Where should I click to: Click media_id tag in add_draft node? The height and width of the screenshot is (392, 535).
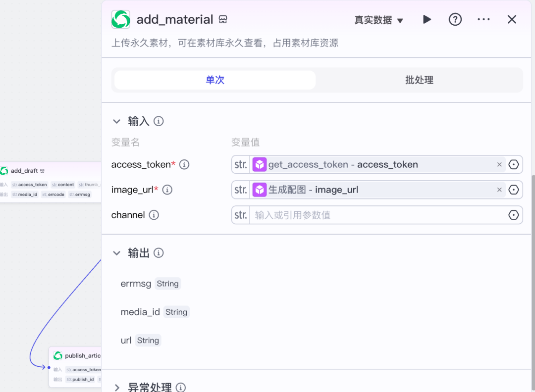coord(25,195)
